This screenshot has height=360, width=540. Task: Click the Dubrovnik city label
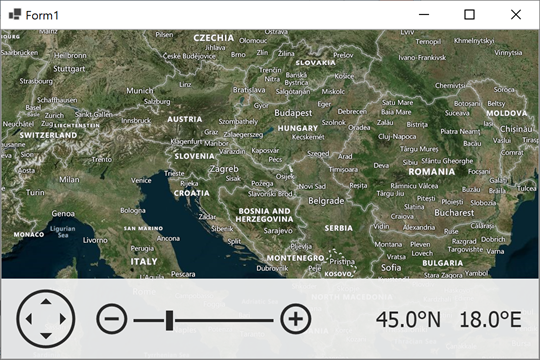272,268
